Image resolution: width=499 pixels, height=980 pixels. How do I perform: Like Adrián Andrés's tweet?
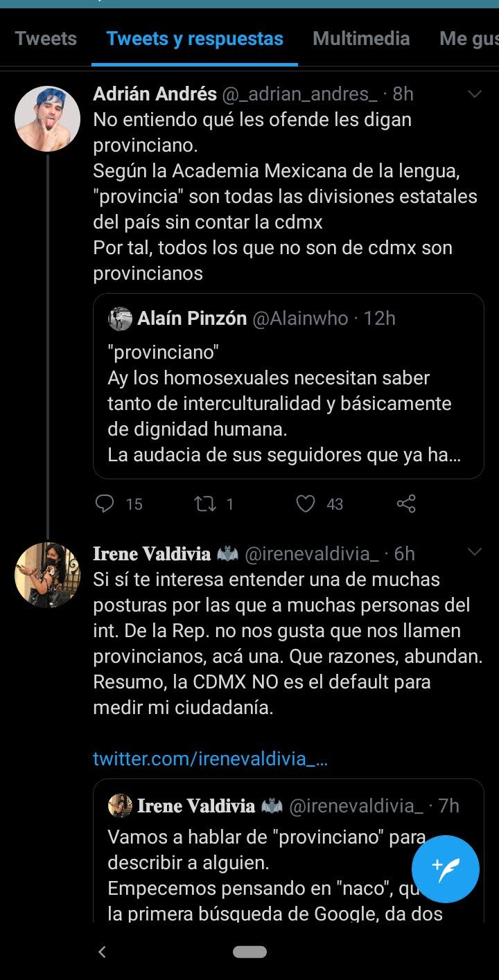pyautogui.click(x=306, y=504)
